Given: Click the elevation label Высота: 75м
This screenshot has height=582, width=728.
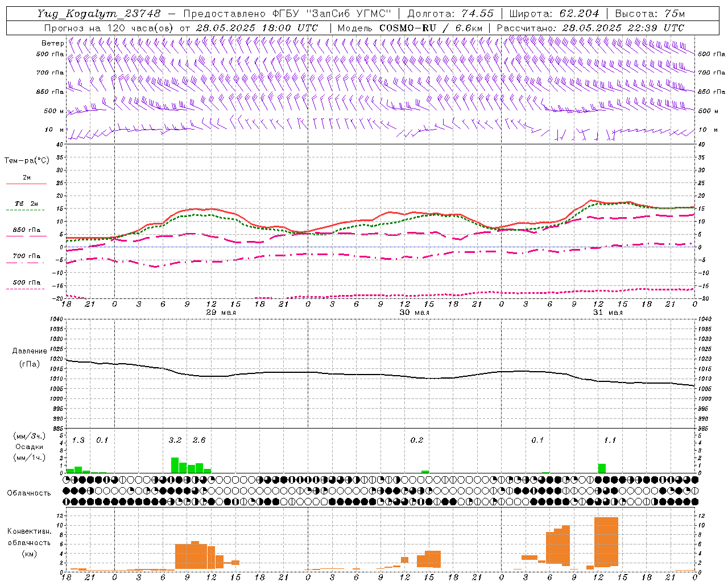Looking at the screenshot, I should pyautogui.click(x=650, y=14).
